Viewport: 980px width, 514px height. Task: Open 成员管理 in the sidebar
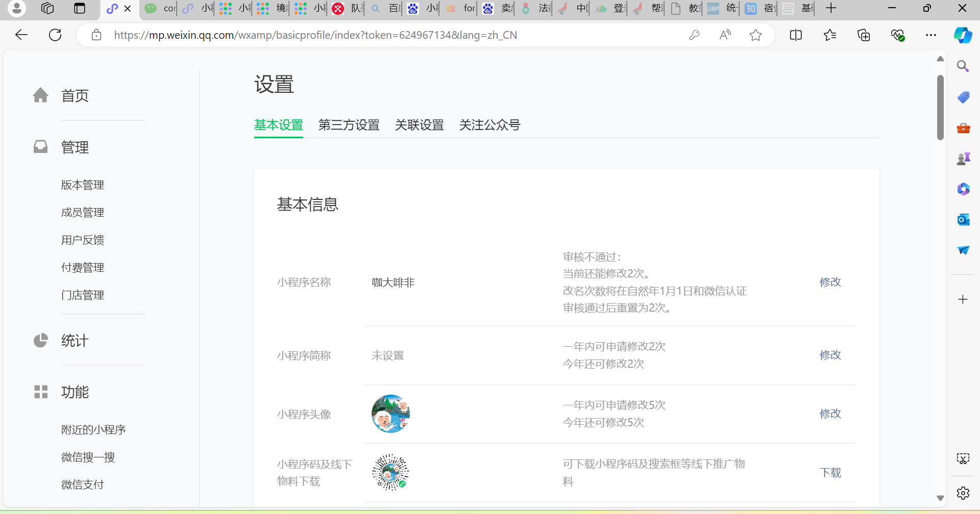pyautogui.click(x=83, y=212)
